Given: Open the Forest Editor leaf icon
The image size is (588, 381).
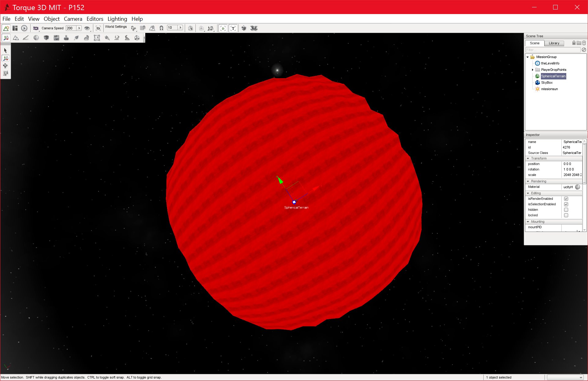Looking at the screenshot, I should pos(76,38).
